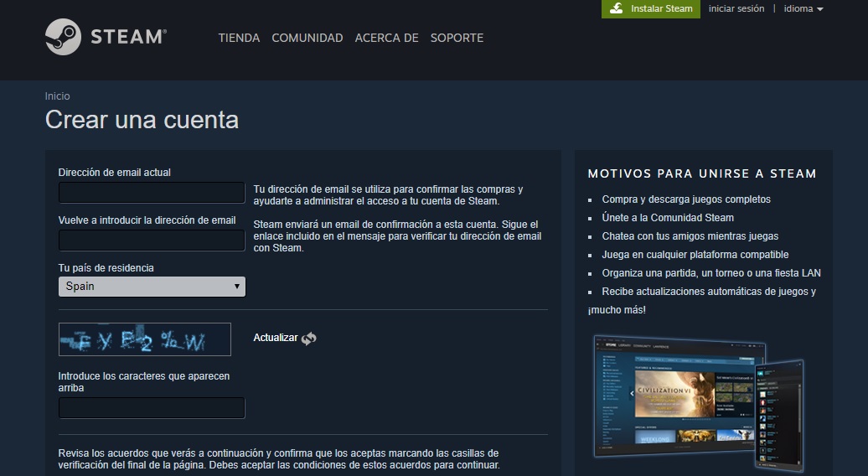
Task: Click the download icon on Instalar Steam
Action: pyautogui.click(x=616, y=8)
